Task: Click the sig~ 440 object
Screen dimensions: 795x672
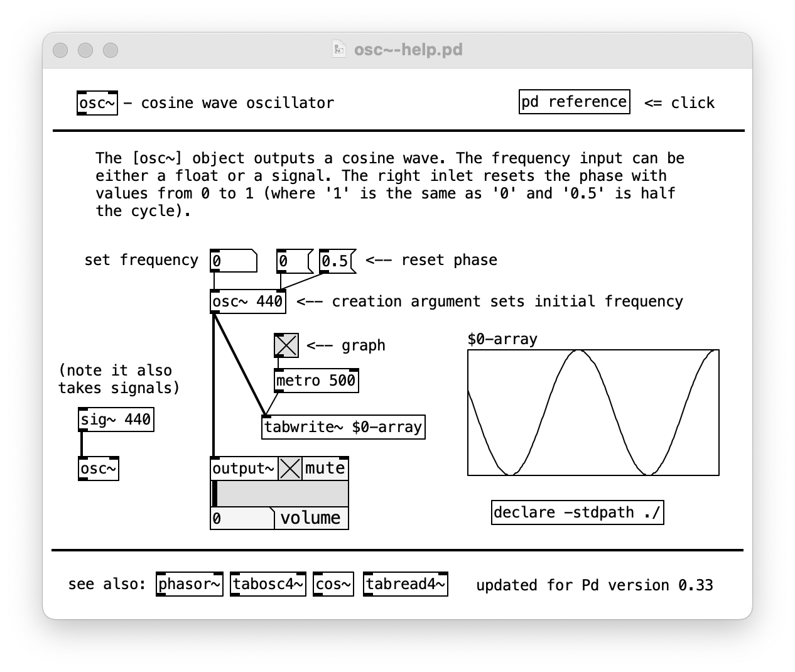Action: (x=116, y=420)
